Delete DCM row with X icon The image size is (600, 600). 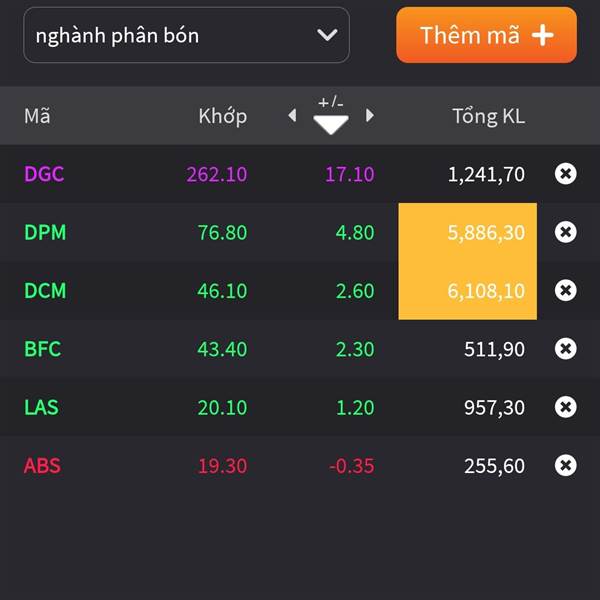coord(565,290)
